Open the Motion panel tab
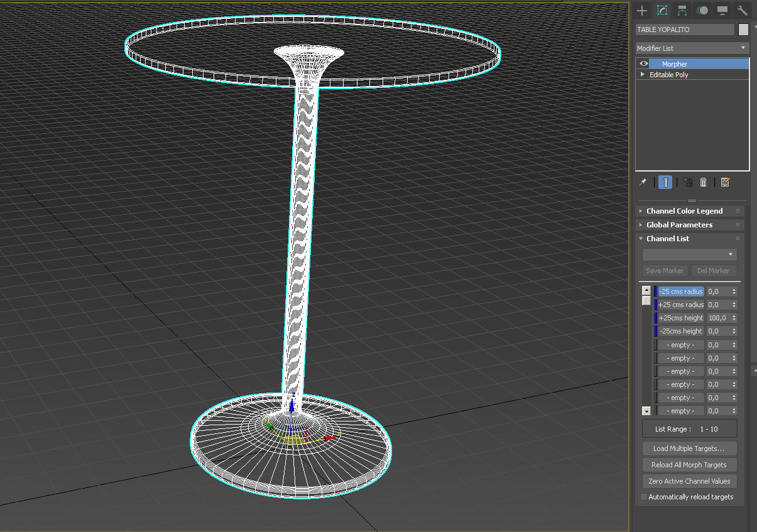 pos(702,11)
